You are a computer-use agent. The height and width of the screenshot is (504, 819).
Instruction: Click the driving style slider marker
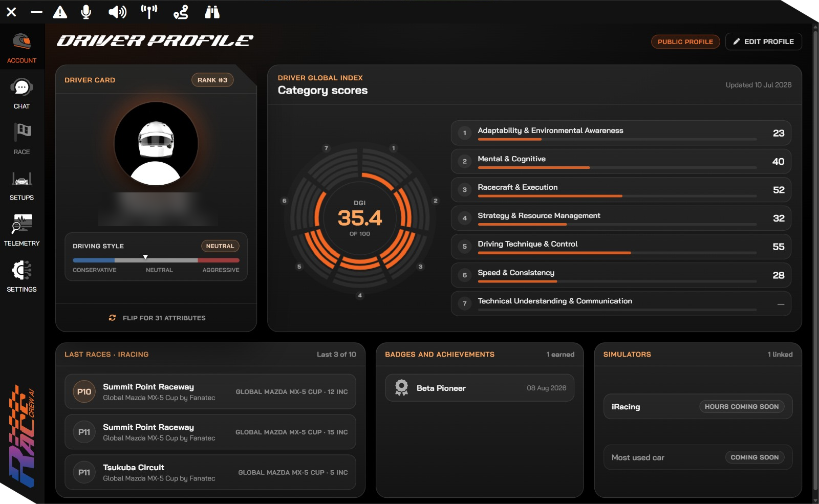[145, 257]
